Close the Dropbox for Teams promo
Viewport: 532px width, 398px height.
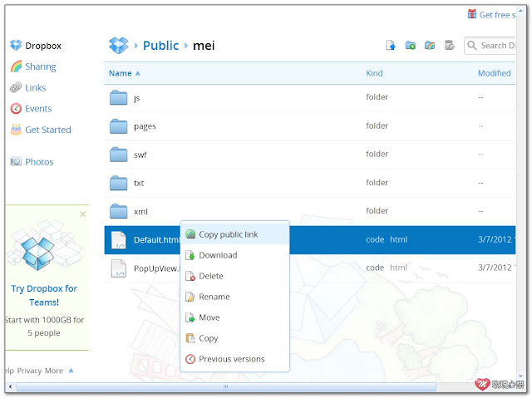pos(83,214)
